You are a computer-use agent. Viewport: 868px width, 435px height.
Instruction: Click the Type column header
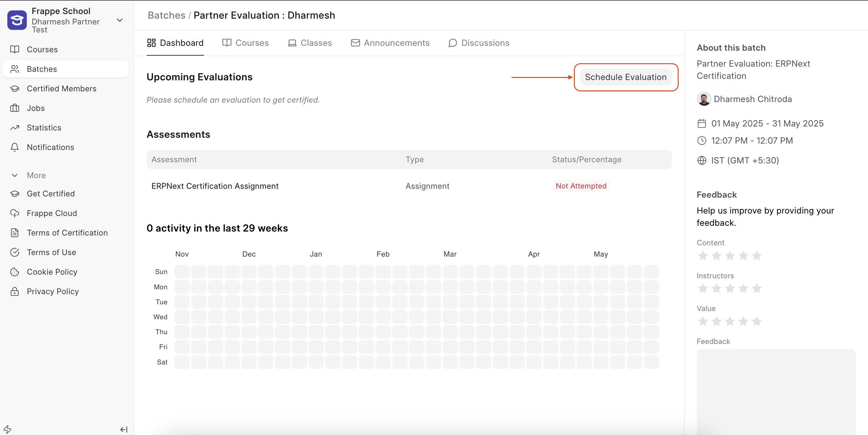point(414,159)
